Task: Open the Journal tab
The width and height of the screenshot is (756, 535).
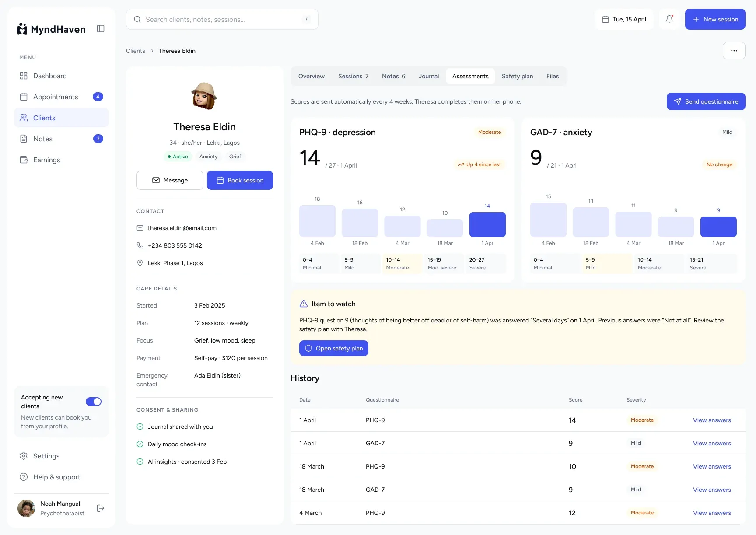Action: [x=429, y=76]
